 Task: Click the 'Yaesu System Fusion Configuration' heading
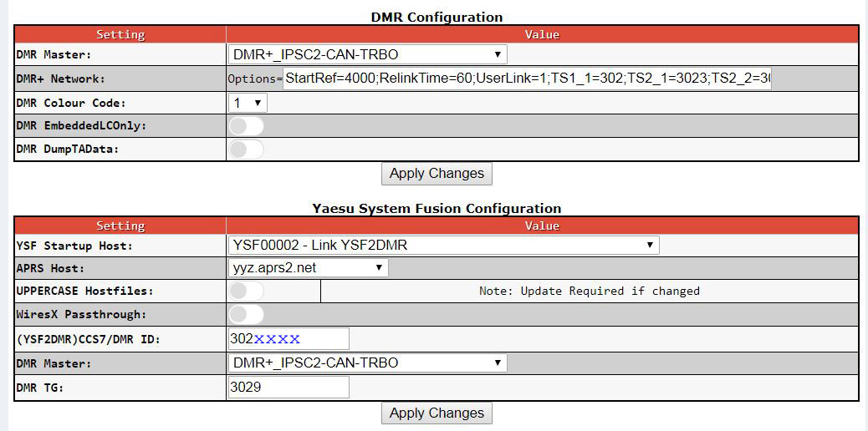pos(437,209)
